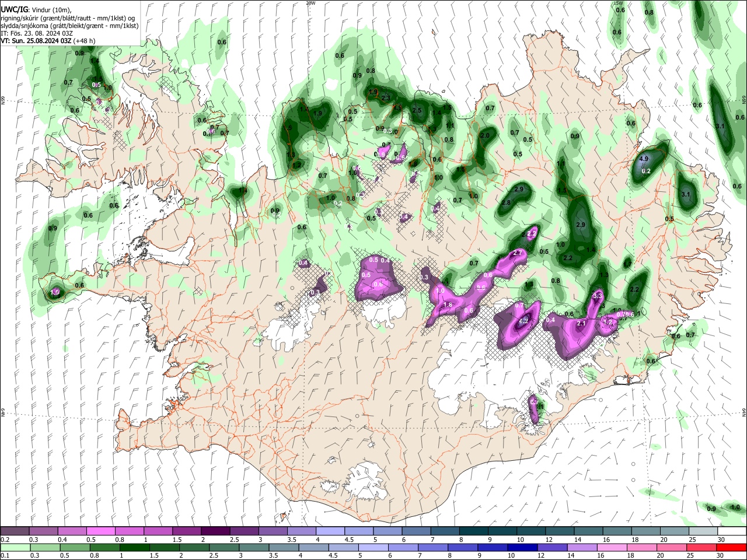Click the 2.8 rain value on the map
The height and width of the screenshot is (560, 747).
[x=506, y=203]
